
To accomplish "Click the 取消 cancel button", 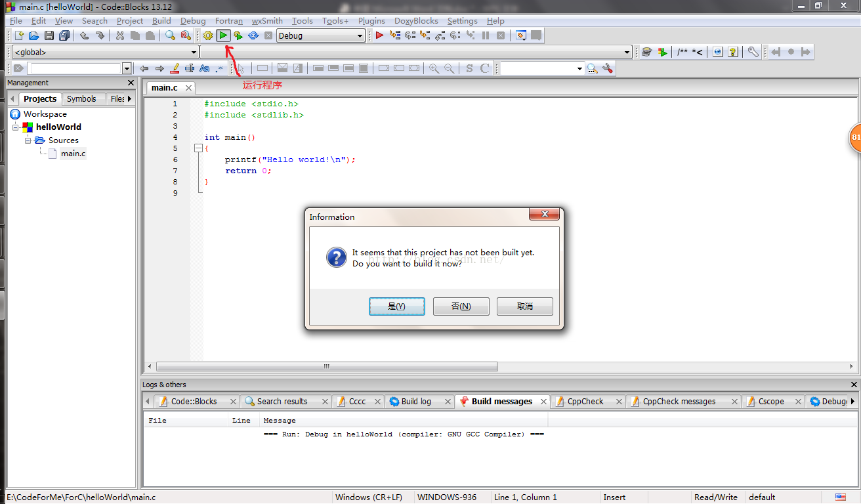I will (x=525, y=306).
